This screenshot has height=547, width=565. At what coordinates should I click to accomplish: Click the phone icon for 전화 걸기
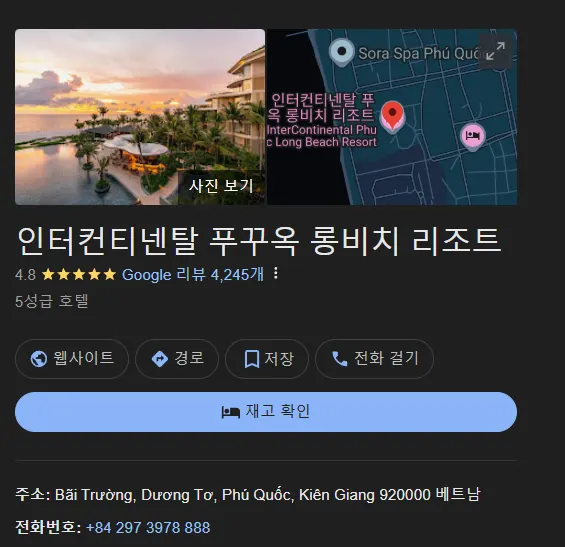coord(339,359)
